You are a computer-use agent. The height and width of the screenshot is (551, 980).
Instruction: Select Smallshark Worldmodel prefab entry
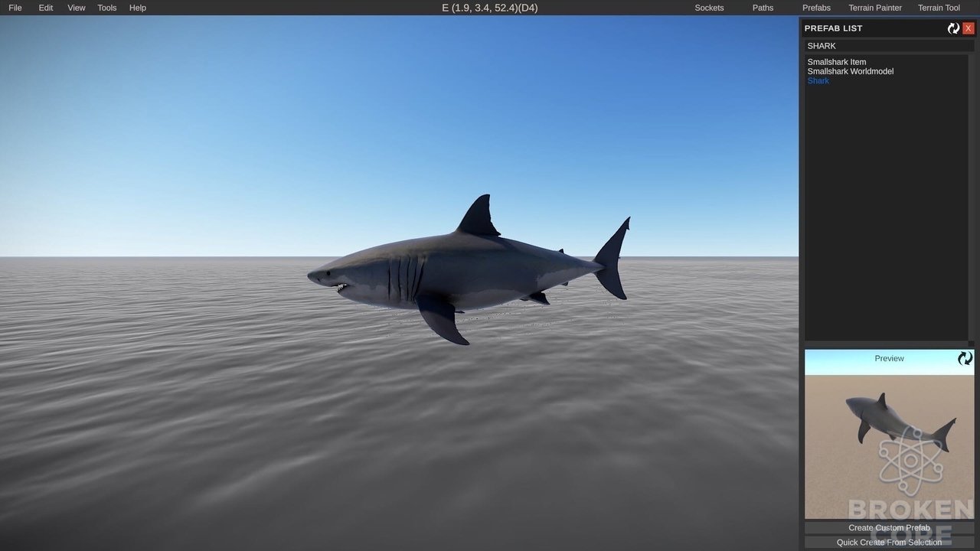[x=851, y=71]
